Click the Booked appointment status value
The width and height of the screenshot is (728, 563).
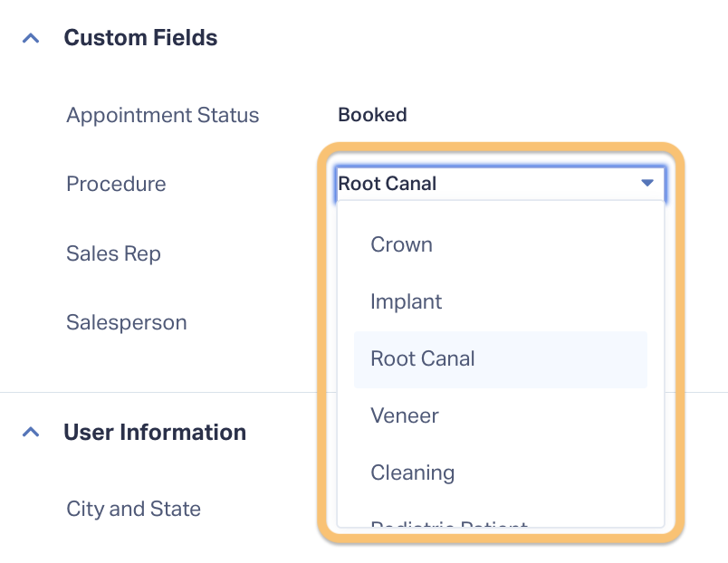(x=372, y=115)
